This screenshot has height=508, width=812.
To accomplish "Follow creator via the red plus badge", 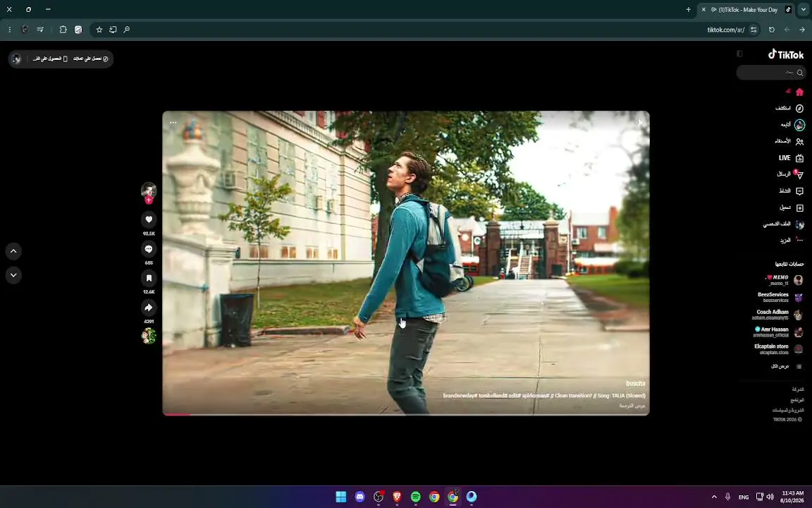I will pos(149,200).
